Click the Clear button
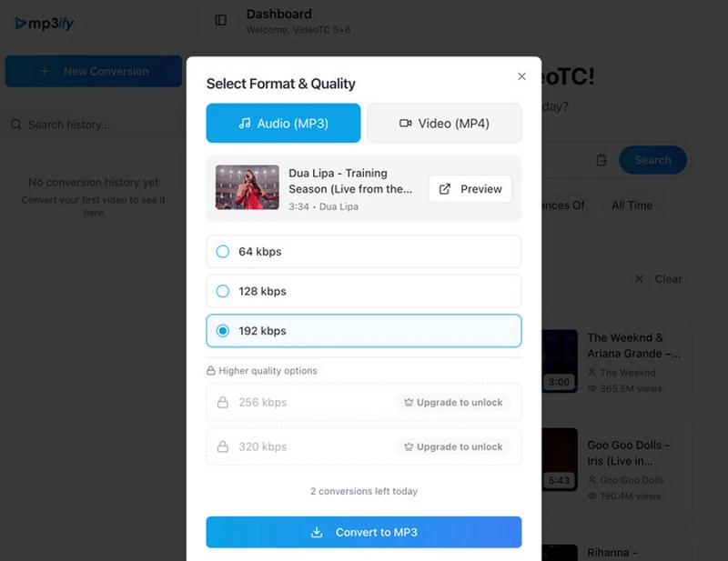Screen dimensions: 728x561 click(658, 279)
